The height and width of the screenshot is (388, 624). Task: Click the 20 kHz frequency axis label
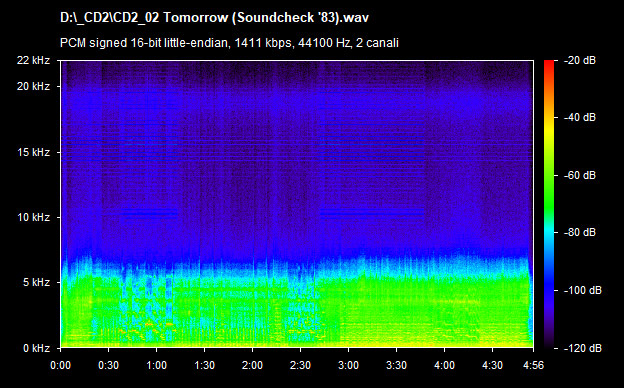click(x=33, y=86)
